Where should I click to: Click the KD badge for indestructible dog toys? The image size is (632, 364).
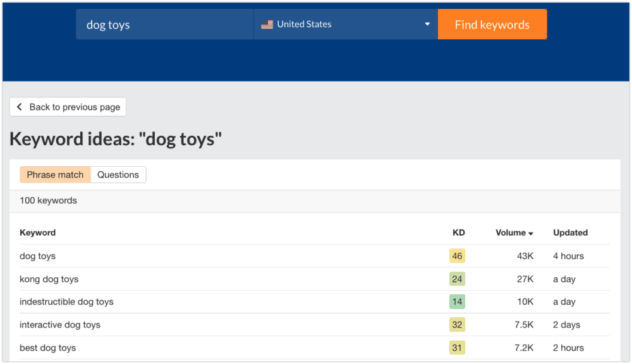[457, 301]
